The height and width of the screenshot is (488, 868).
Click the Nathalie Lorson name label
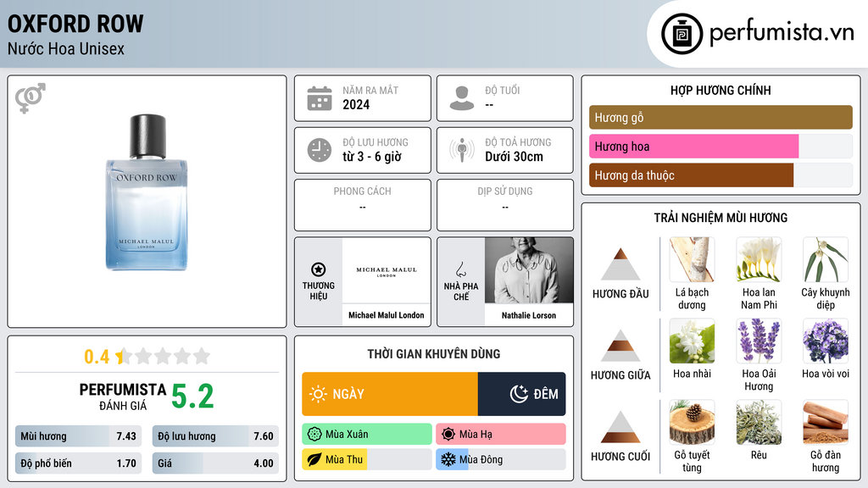[529, 315]
